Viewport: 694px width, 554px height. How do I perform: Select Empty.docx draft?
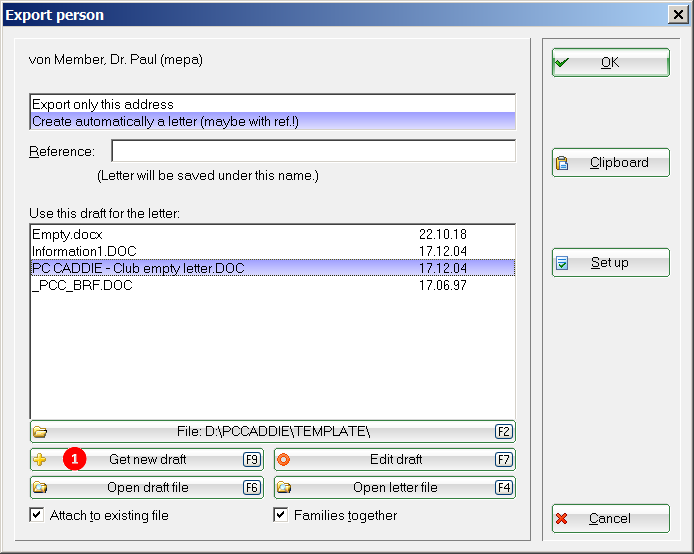[273, 234]
